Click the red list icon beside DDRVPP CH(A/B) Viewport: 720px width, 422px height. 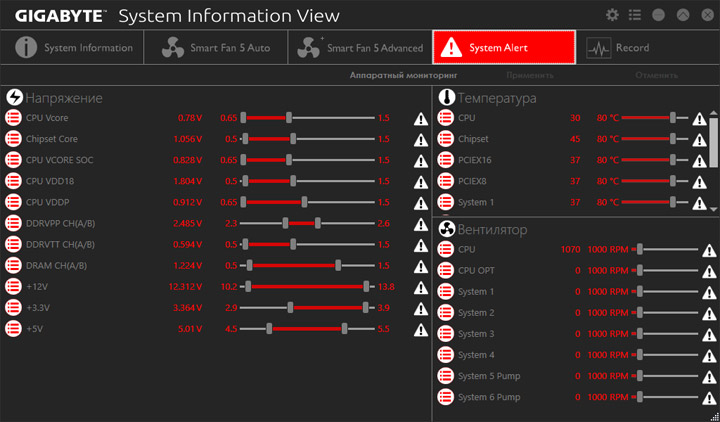[x=13, y=224]
